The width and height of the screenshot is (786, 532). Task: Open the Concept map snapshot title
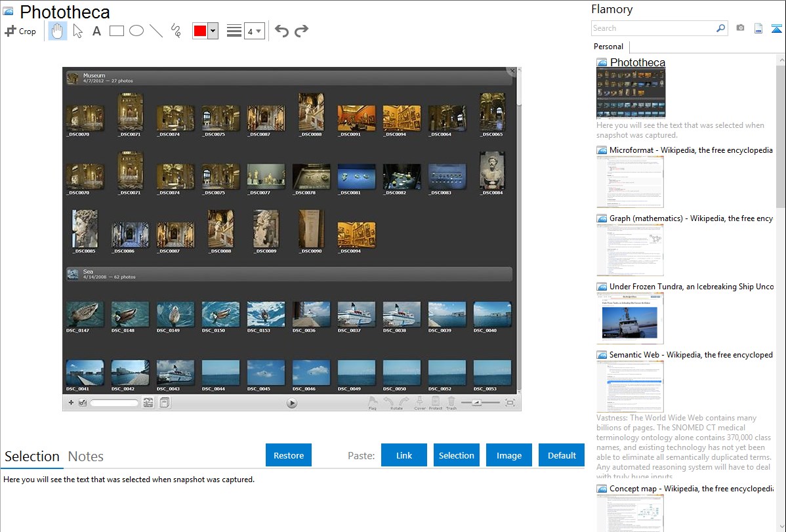(691, 488)
